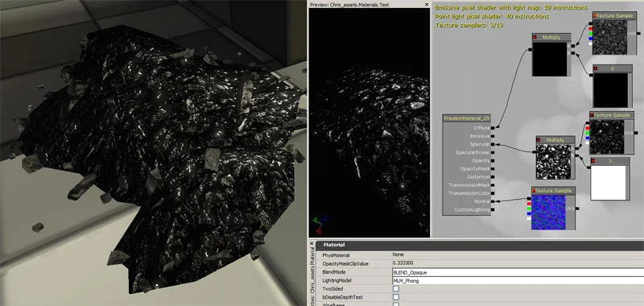644x306 pixels.
Task: Click Distortion input pin on material node
Action: point(493,177)
